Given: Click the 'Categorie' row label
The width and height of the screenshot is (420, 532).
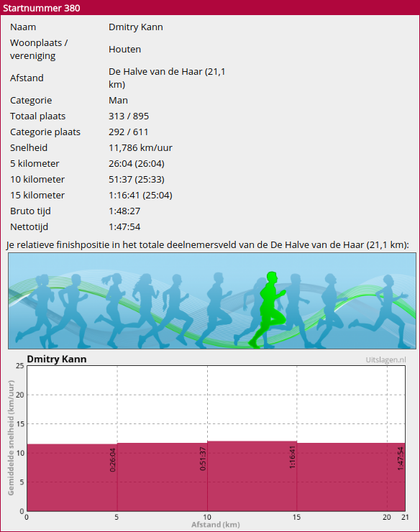Looking at the screenshot, I should pos(31,101).
